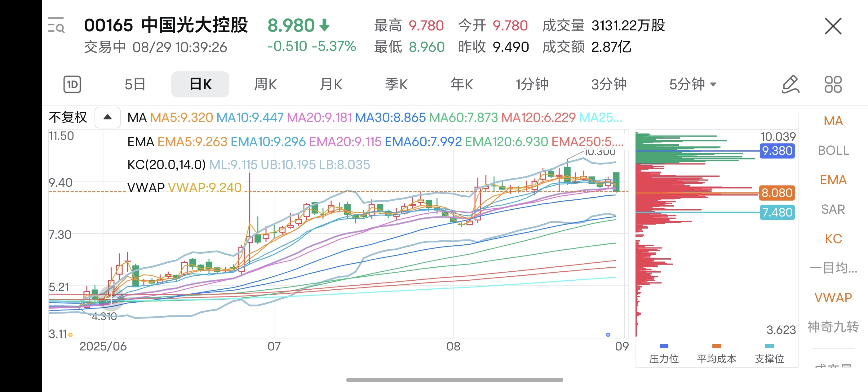Screen dimensions: 868x392
Task: Tap the MA5:9.320 indicator value
Action: point(181,118)
